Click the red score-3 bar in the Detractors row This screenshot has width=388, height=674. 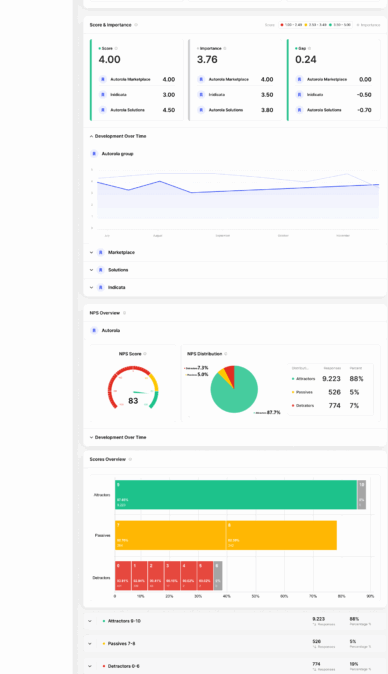(x=172, y=576)
